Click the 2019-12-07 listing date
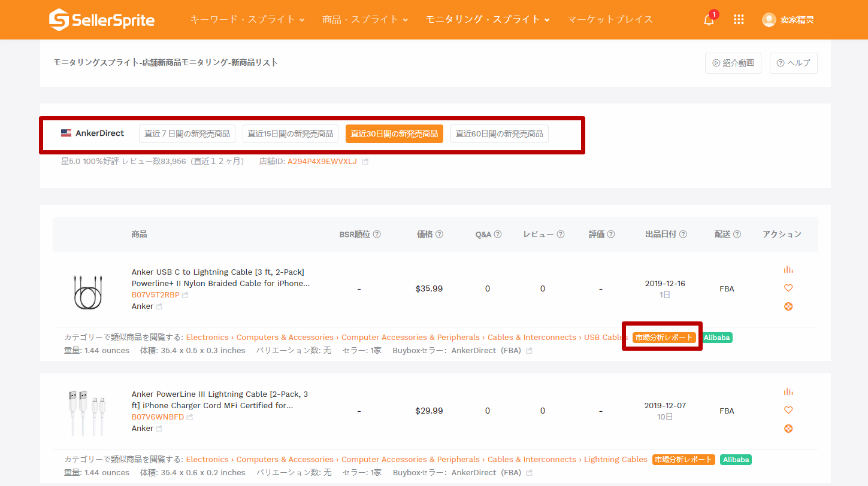The height and width of the screenshot is (486, 868). point(665,406)
